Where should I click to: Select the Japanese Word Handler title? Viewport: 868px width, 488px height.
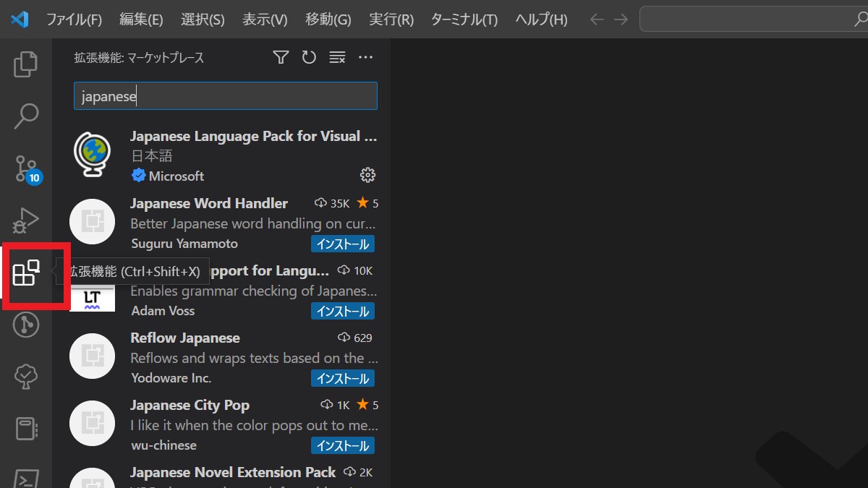click(x=209, y=203)
